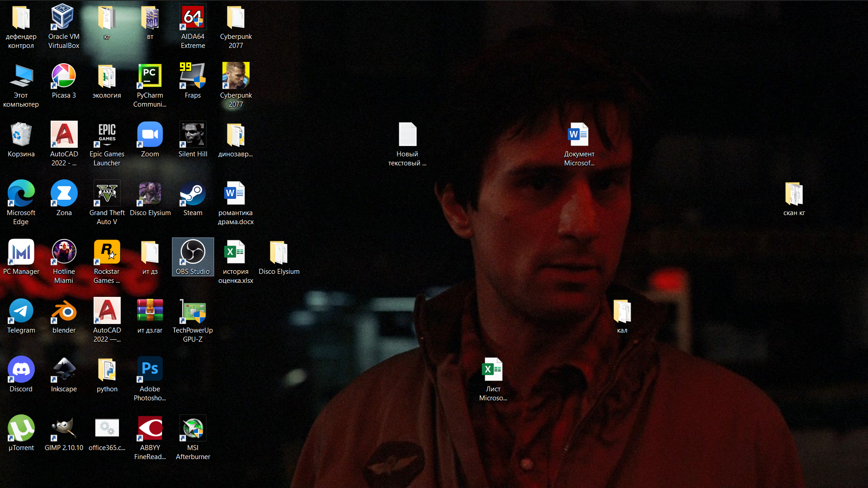Select the Inkscape shortcut

pyautogui.click(x=64, y=374)
